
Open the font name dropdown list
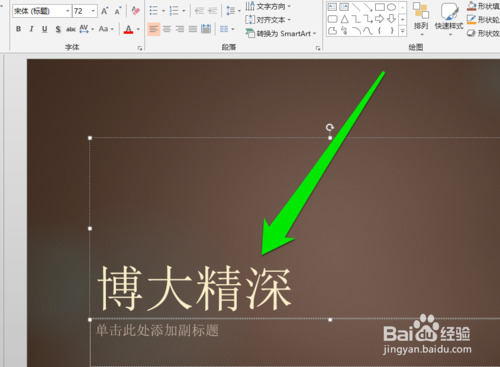pos(68,11)
